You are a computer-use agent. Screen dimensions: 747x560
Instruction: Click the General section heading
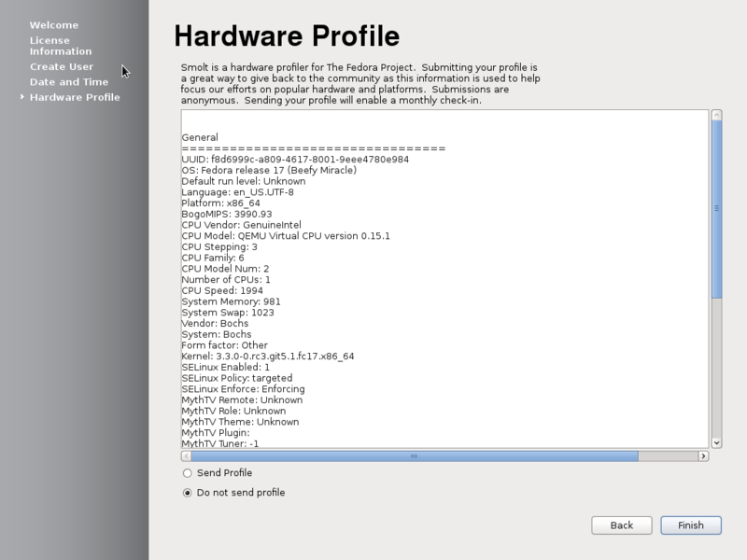click(200, 137)
